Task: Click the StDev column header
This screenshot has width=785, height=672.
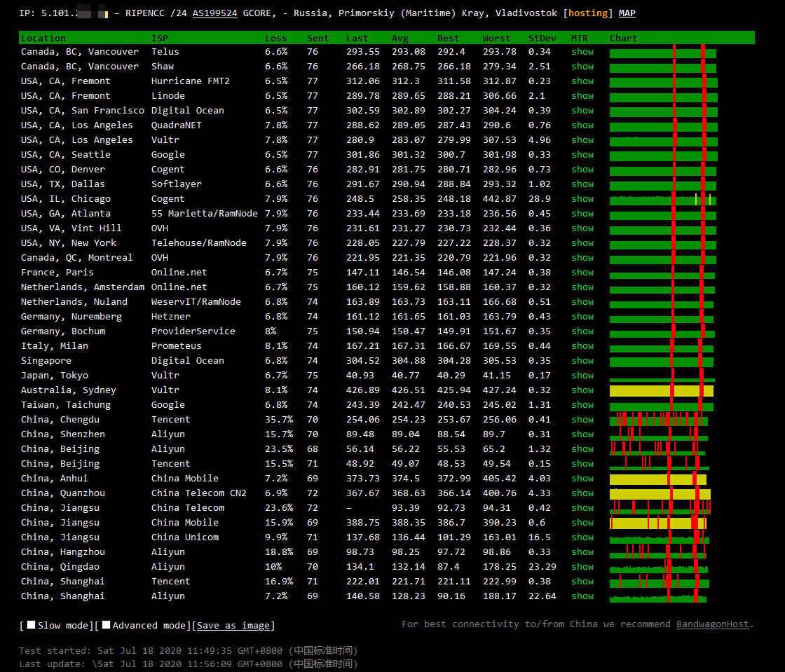Action: (x=541, y=38)
